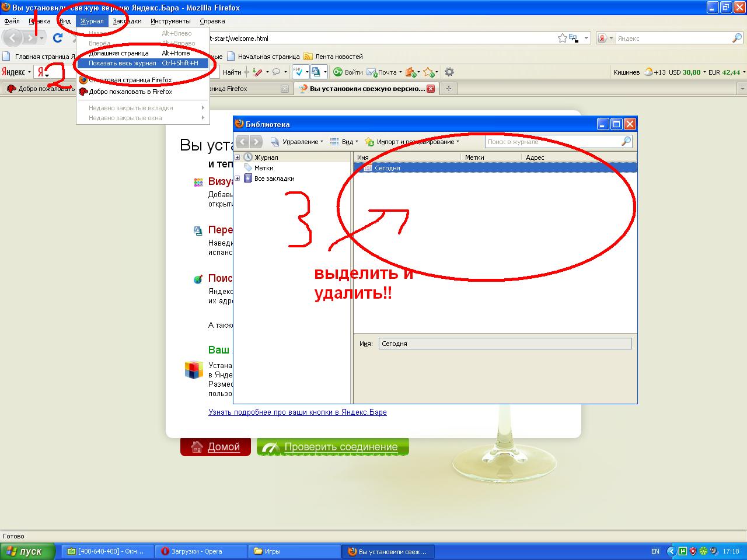Click the Yandex Bar settings gear icon
The image size is (747, 560).
pyautogui.click(x=449, y=72)
